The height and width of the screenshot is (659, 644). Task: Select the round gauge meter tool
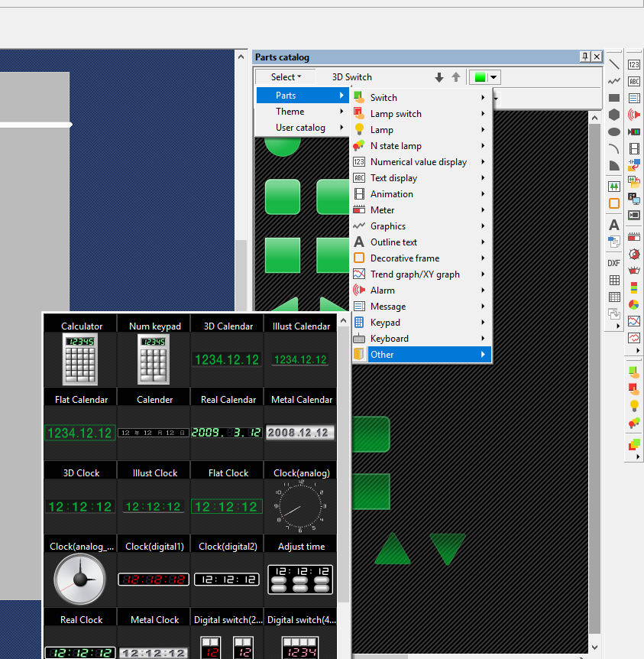coord(634,254)
